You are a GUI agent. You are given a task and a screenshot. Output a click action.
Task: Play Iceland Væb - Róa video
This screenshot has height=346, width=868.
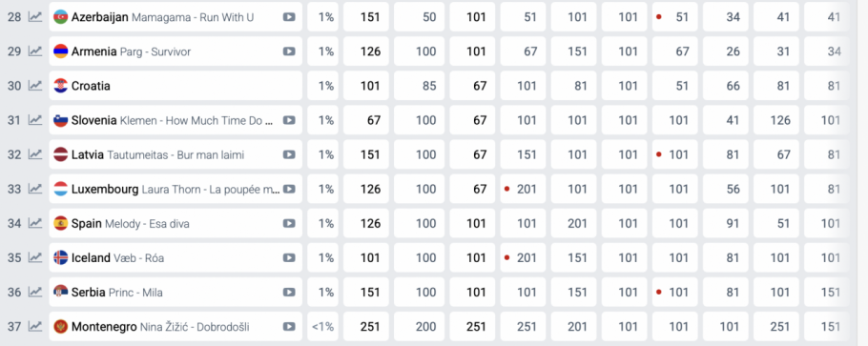point(289,257)
